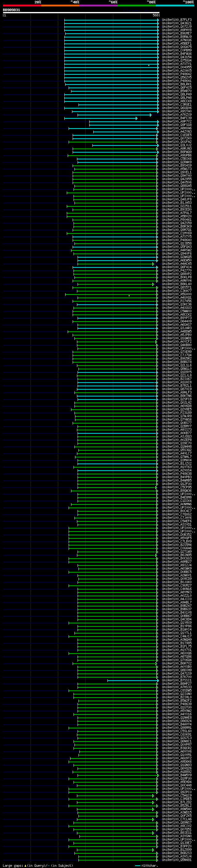
Task: Click the UniRef100_C1EDE5 entry
Action: [176, 135]
